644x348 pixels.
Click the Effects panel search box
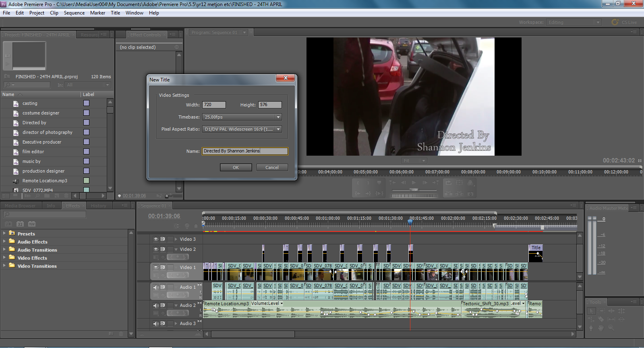(x=44, y=215)
